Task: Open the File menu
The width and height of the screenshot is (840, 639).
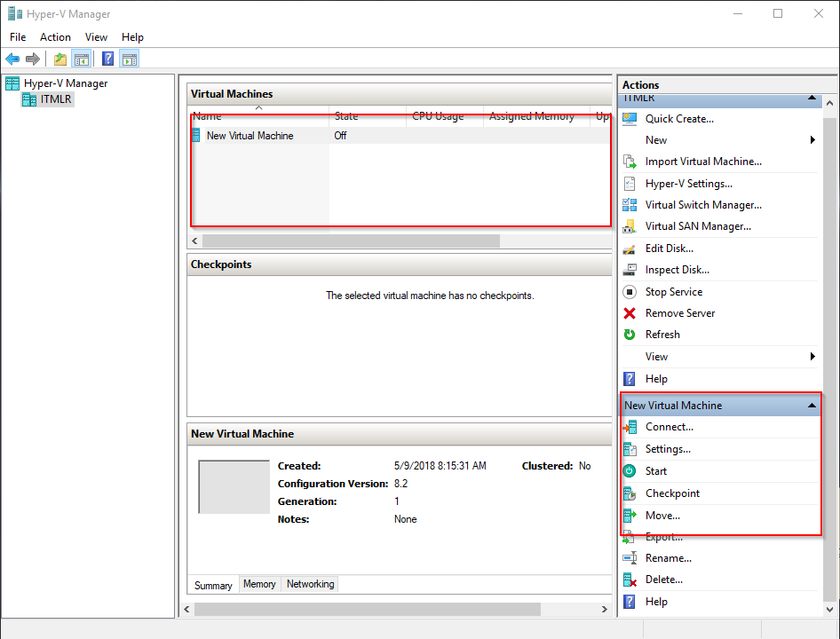Action: [18, 37]
